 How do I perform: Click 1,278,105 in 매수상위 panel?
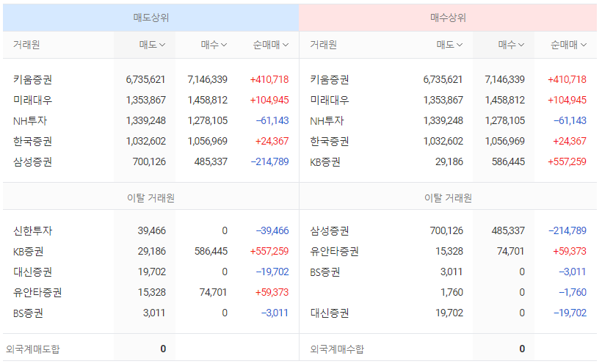coord(505,120)
